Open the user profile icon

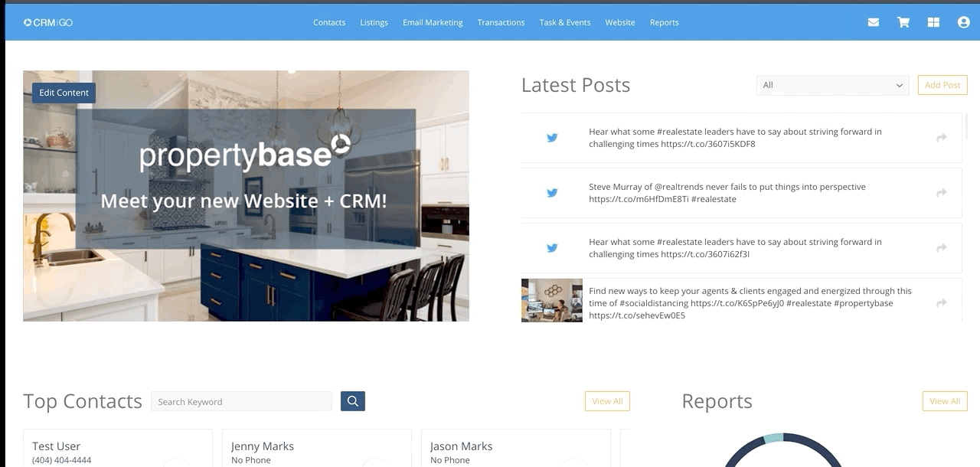click(964, 22)
